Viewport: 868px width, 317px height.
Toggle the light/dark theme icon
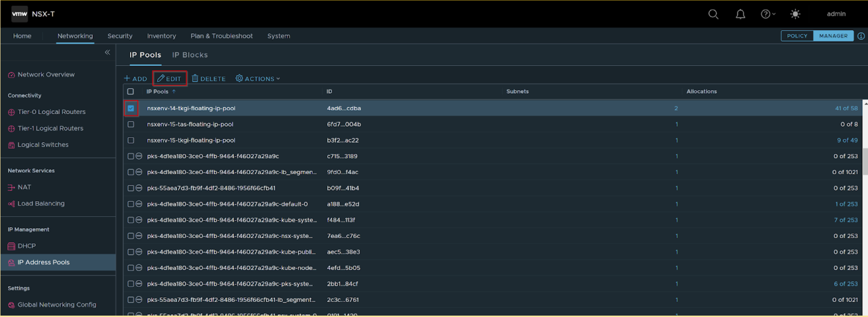pos(795,14)
